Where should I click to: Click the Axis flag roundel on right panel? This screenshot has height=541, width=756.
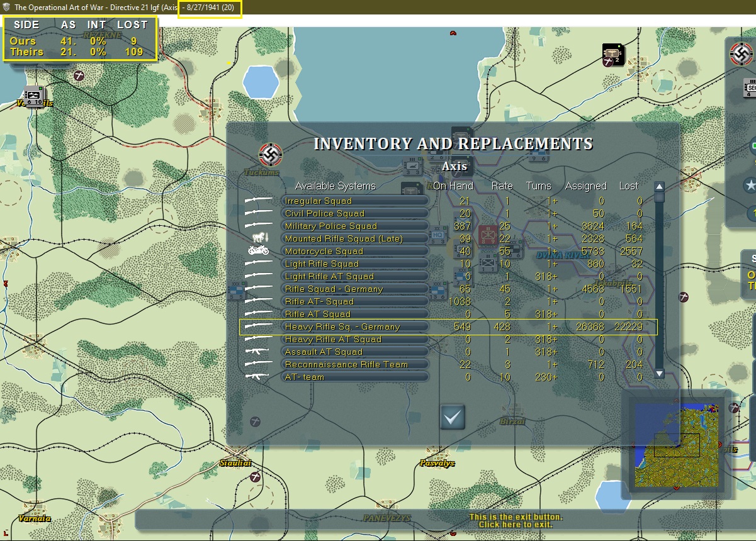point(743,53)
